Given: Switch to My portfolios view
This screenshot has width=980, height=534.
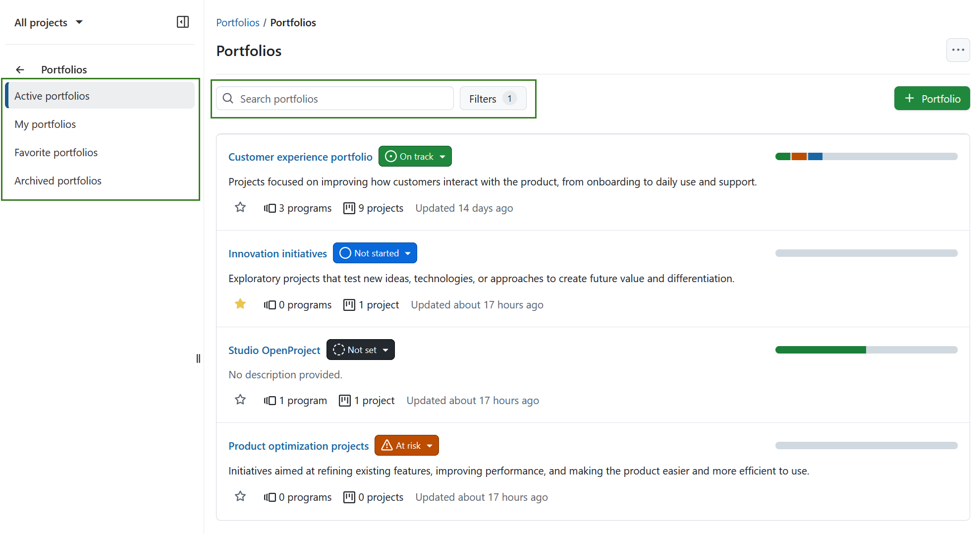Looking at the screenshot, I should pos(45,124).
